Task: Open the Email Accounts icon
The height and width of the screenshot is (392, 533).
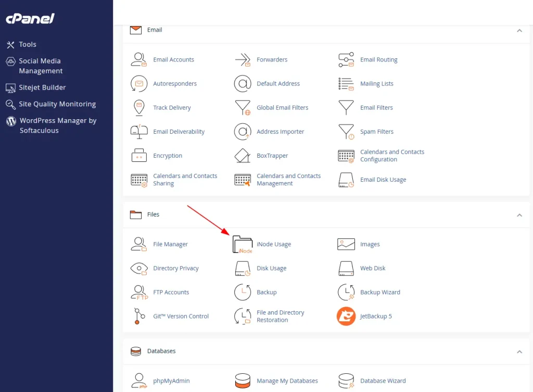Action: tap(138, 59)
